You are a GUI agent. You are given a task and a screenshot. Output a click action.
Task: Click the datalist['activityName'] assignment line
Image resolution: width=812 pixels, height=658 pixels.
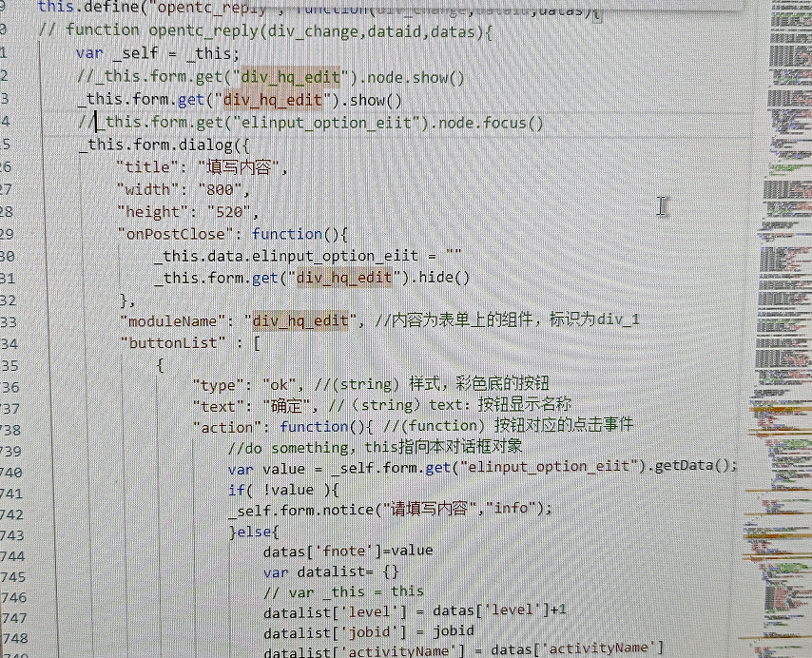point(463,649)
